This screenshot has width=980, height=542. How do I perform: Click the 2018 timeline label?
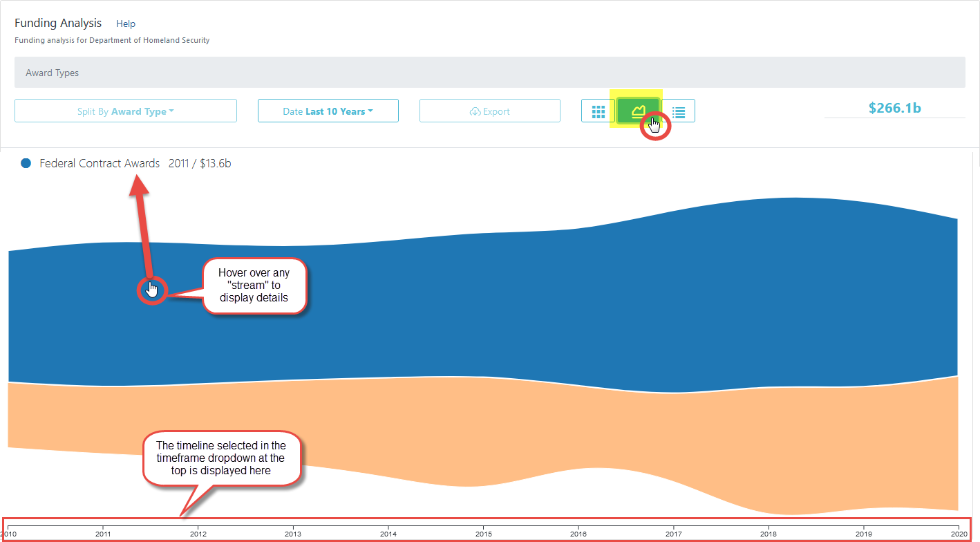click(x=769, y=534)
